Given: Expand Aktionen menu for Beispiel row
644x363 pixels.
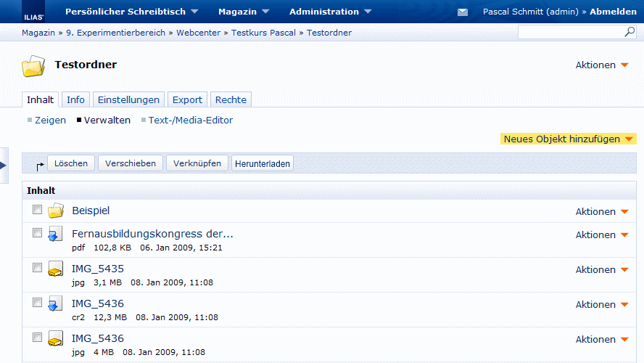Looking at the screenshot, I should tap(601, 212).
